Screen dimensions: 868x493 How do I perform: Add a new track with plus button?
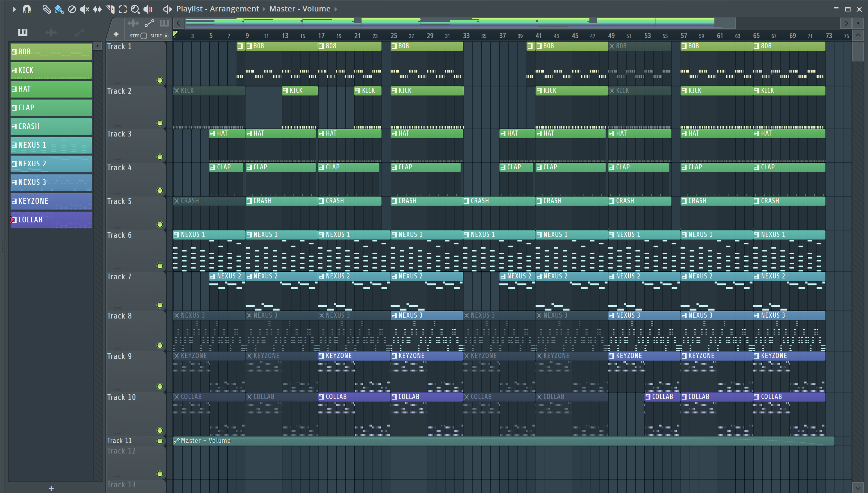[116, 34]
